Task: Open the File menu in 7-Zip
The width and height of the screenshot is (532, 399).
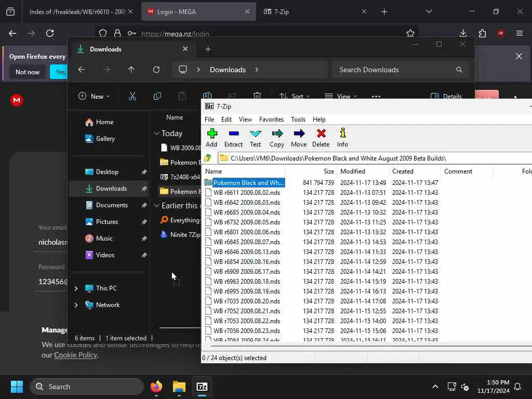Action: point(209,119)
